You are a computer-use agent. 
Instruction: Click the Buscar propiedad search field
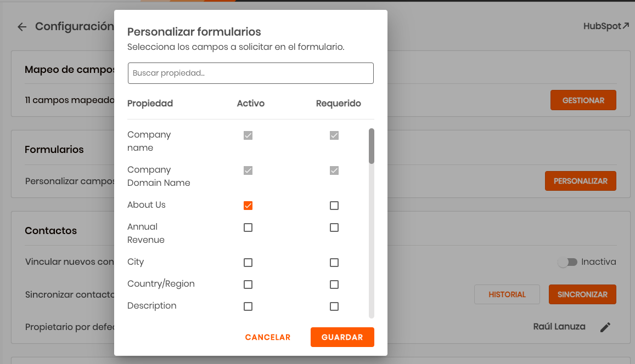251,73
